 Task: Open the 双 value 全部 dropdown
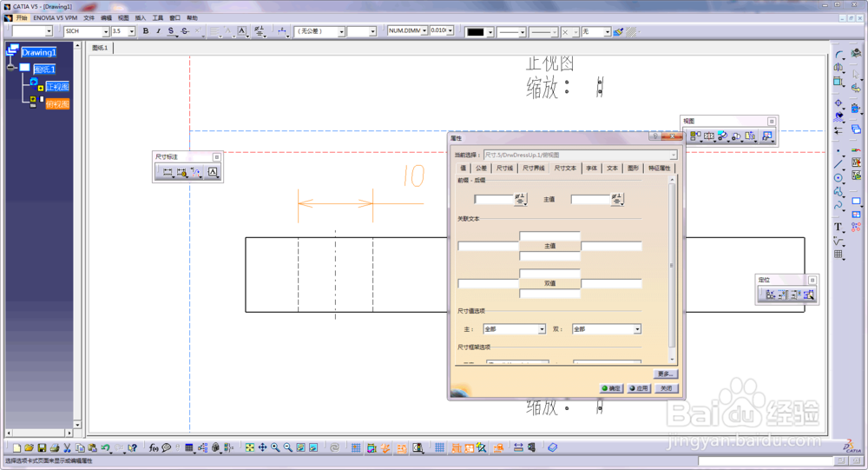pyautogui.click(x=637, y=329)
